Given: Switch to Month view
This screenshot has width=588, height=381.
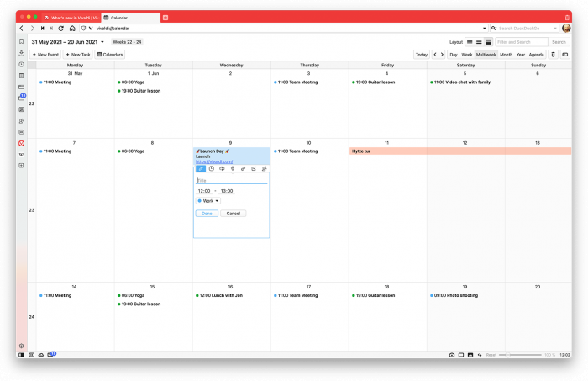Looking at the screenshot, I should (x=506, y=55).
